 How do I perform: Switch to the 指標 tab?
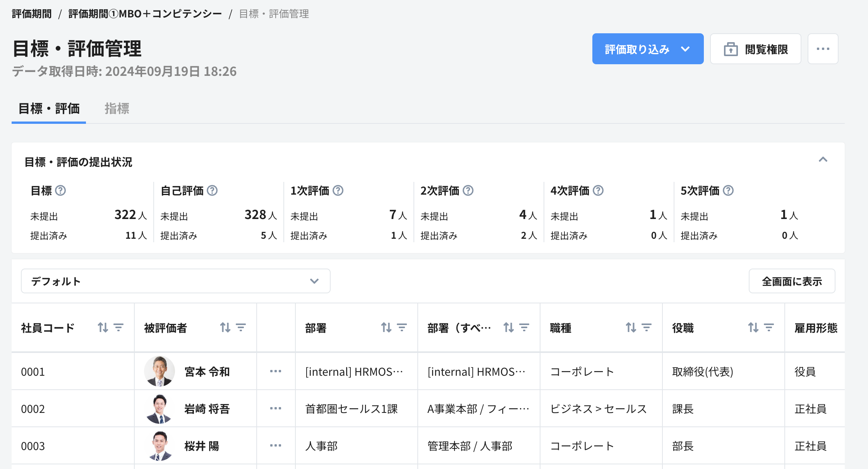click(117, 109)
